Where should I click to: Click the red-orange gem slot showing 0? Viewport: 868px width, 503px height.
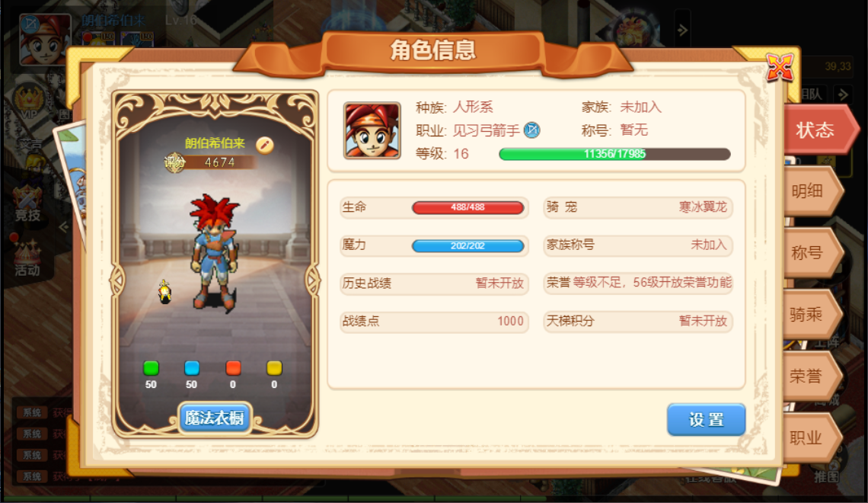tap(233, 368)
